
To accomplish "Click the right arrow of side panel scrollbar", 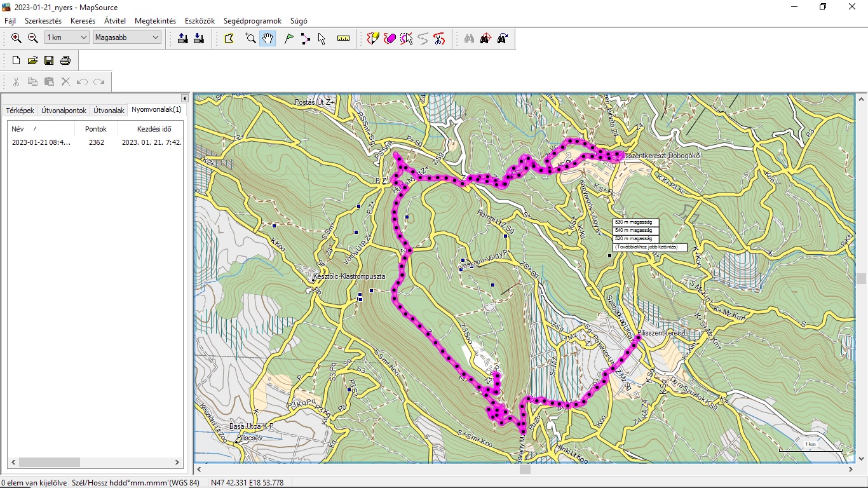I will [178, 463].
